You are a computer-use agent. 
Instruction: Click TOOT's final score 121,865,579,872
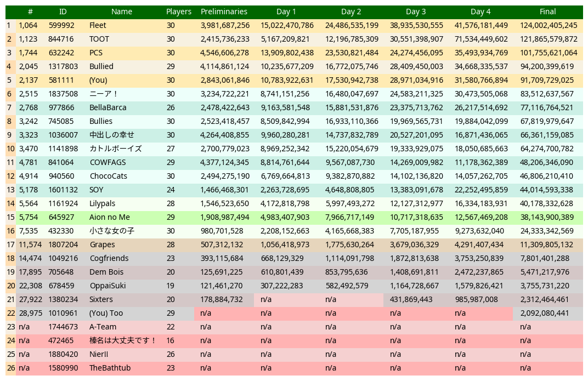549,39
